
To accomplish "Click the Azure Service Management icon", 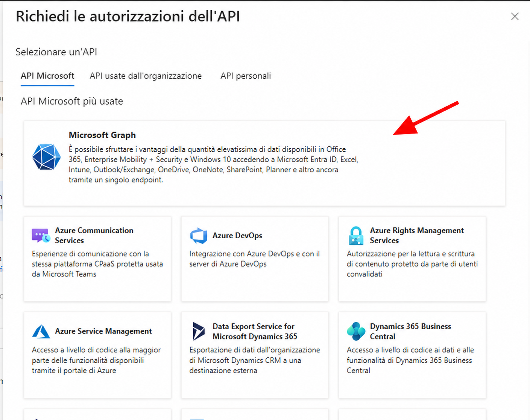I will click(x=41, y=331).
